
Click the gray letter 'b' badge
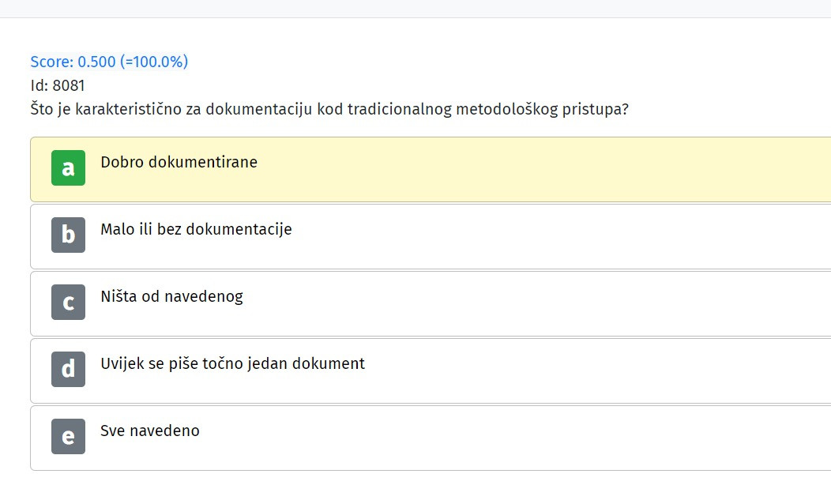(x=68, y=235)
